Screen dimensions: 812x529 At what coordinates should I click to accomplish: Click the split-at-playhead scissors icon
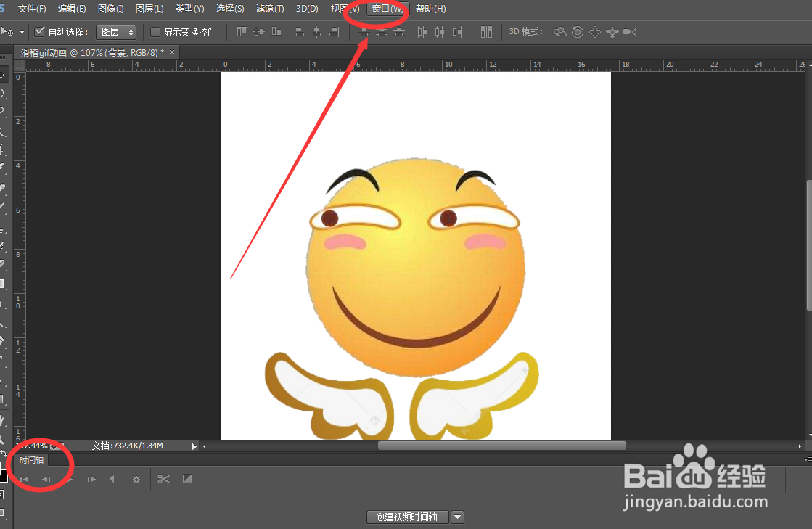[163, 479]
